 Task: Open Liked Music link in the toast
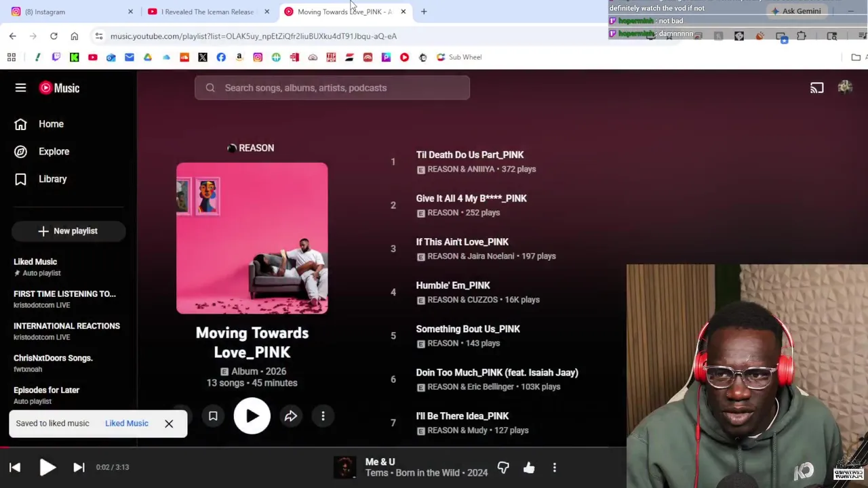(127, 423)
